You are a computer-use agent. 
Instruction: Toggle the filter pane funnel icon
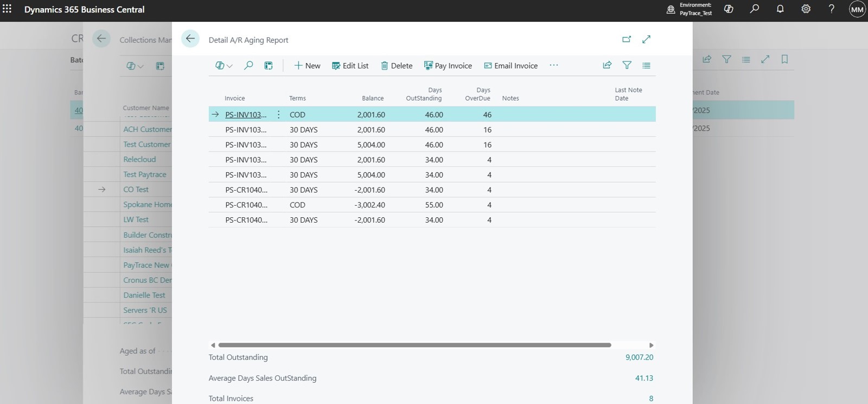627,65
